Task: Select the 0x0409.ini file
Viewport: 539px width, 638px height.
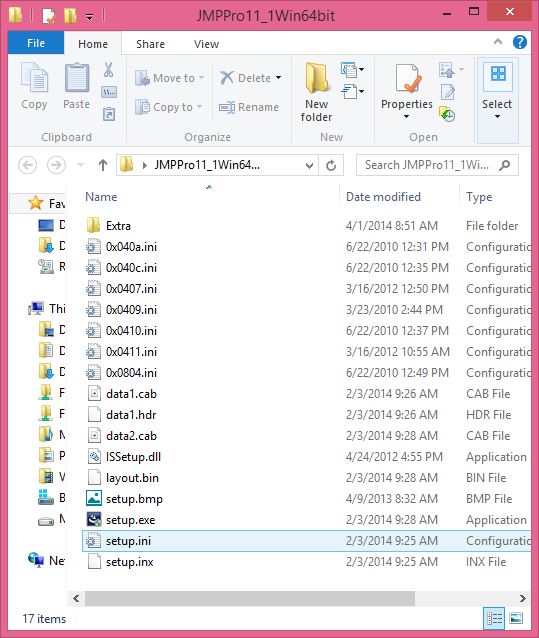Action: click(x=306, y=310)
